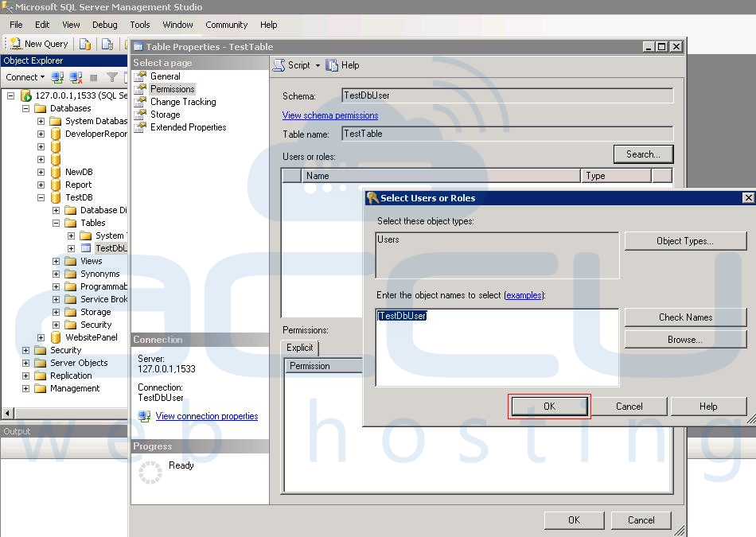Collapse the Tables node under TestDB
The width and height of the screenshot is (756, 537).
57,224
